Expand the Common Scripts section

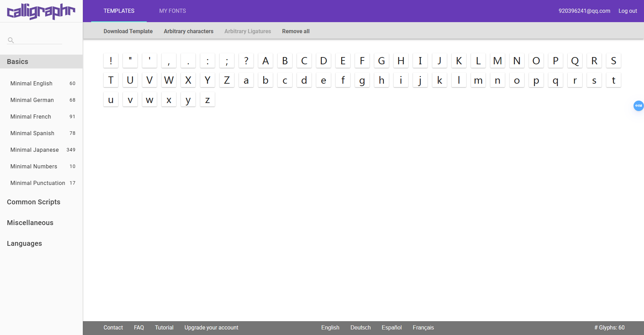33,202
